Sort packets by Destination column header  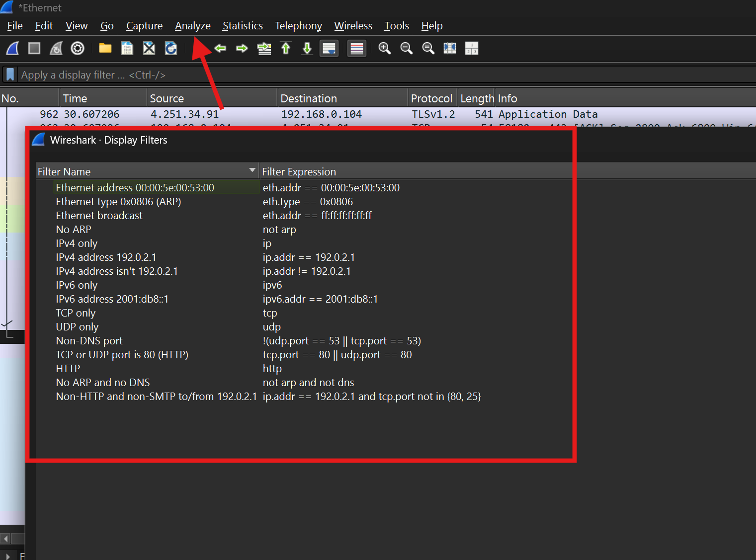pyautogui.click(x=342, y=98)
